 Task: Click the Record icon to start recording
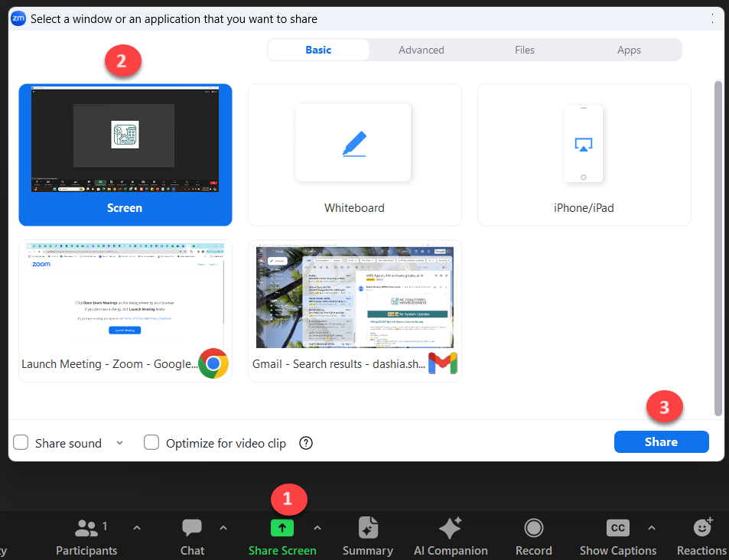(x=533, y=527)
